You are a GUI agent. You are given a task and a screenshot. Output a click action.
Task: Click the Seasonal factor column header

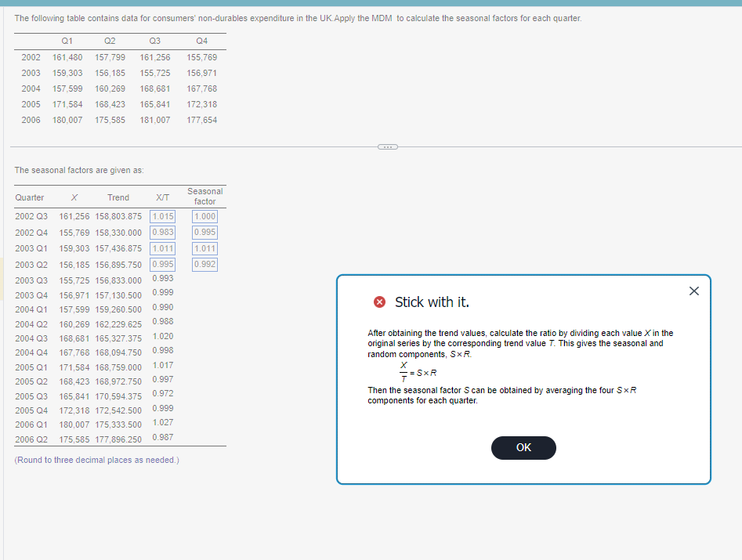tap(205, 197)
